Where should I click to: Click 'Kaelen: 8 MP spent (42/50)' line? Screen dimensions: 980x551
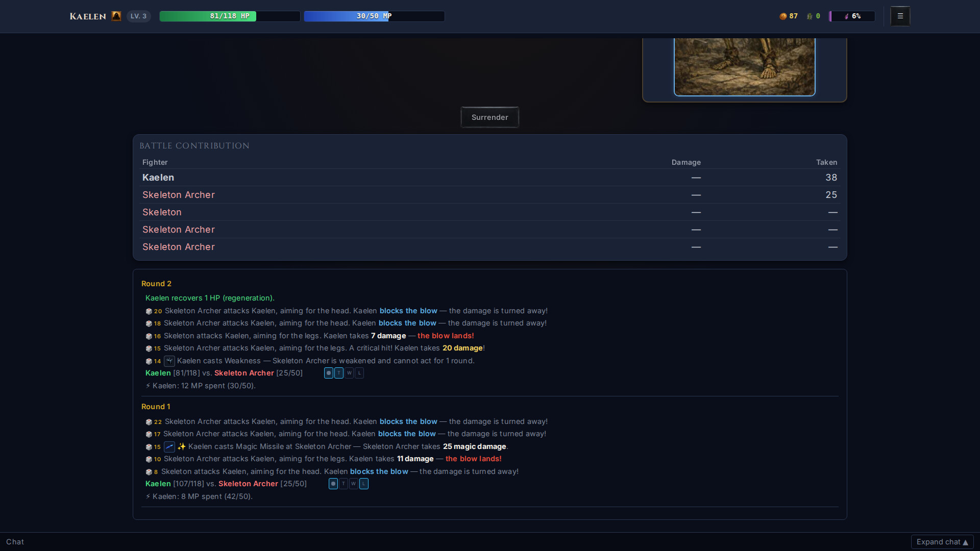(199, 496)
